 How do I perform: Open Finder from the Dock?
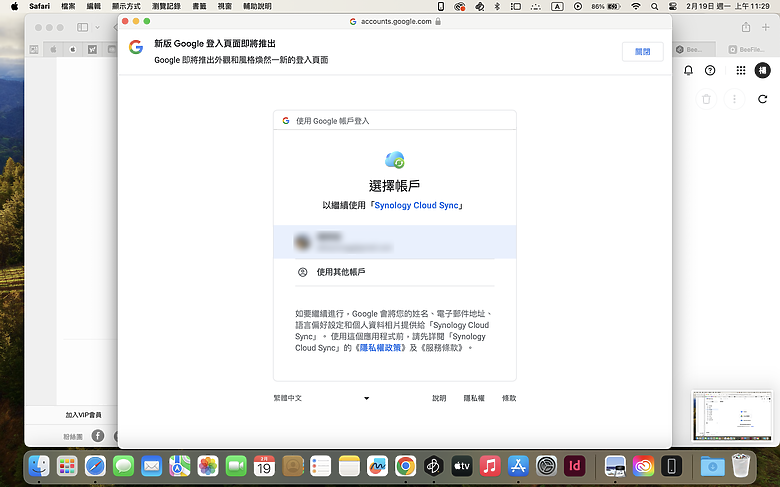(x=39, y=466)
